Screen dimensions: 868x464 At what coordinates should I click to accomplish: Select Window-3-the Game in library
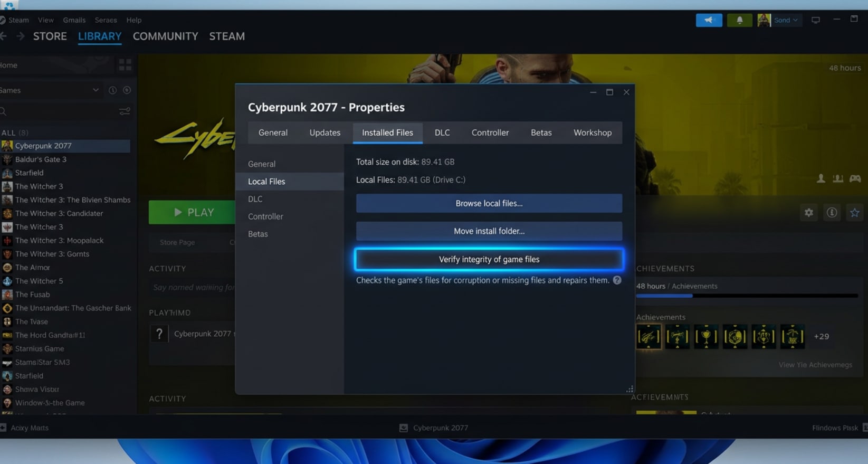pyautogui.click(x=66, y=403)
